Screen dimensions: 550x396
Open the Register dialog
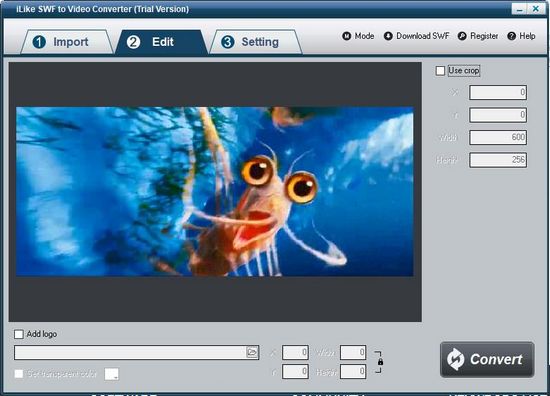click(478, 36)
